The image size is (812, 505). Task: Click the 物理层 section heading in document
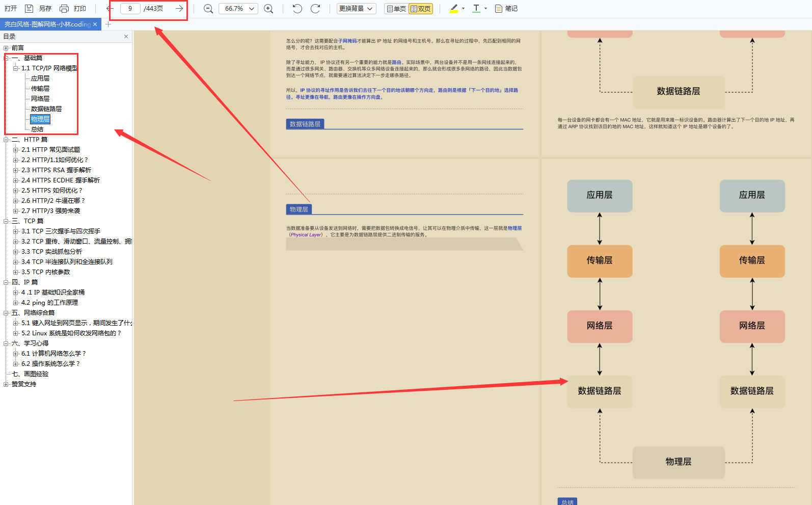pos(299,209)
